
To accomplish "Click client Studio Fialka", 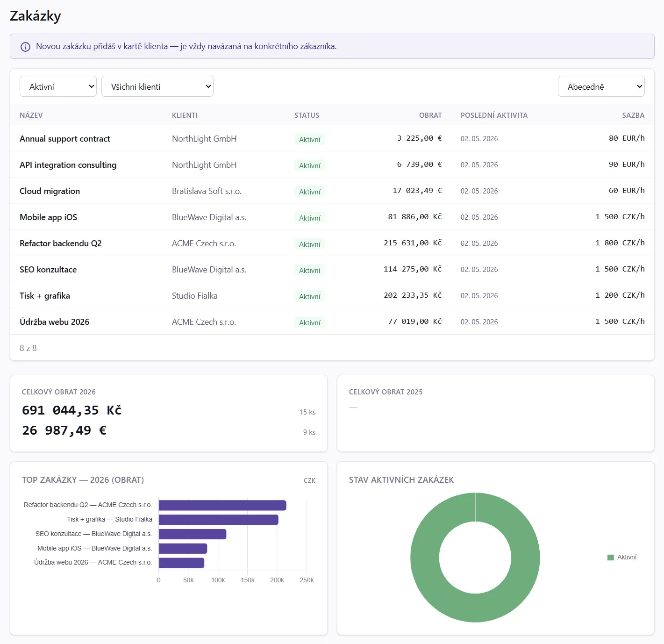I will (x=194, y=296).
